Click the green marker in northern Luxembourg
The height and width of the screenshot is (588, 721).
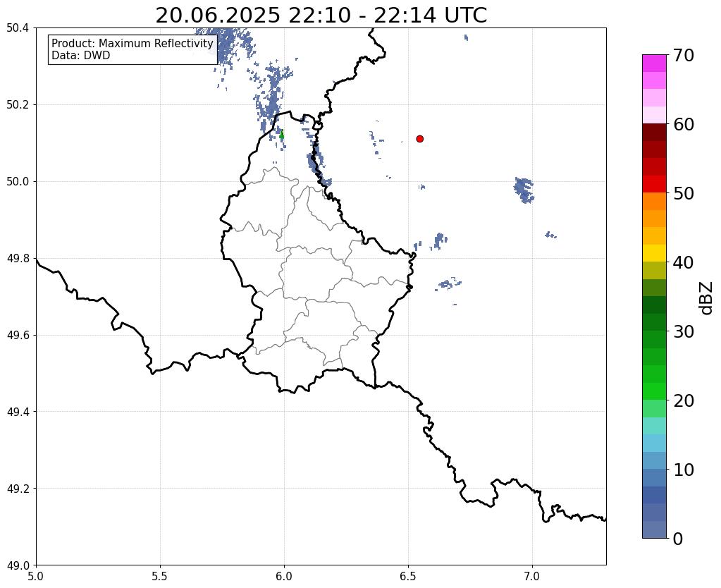click(281, 135)
